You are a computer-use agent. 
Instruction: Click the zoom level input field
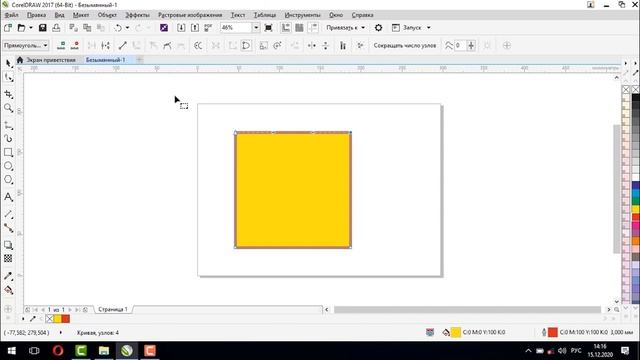pyautogui.click(x=236, y=28)
